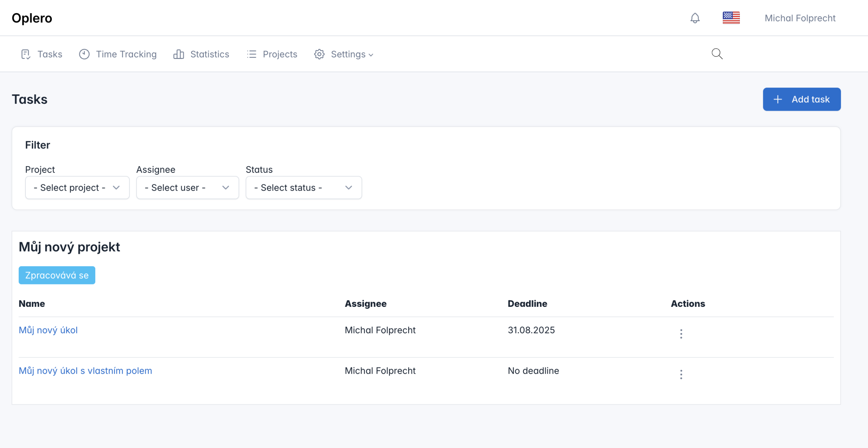Viewport: 868px width, 448px height.
Task: Click the Settings gear icon
Action: click(x=319, y=54)
